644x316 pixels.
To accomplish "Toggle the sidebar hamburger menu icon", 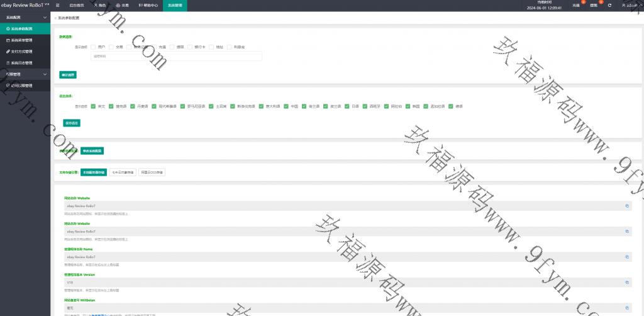I will pyautogui.click(x=58, y=5).
